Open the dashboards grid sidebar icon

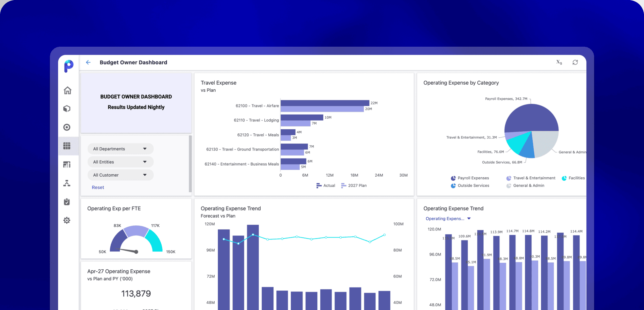(67, 146)
